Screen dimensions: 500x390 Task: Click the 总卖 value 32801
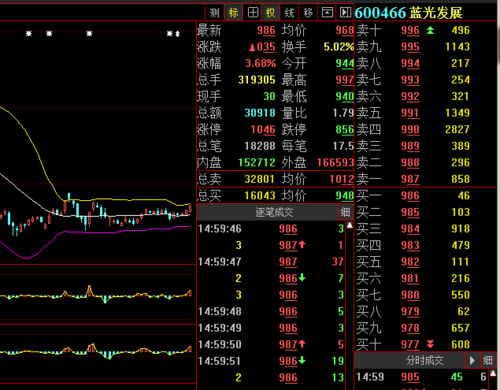pos(260,179)
